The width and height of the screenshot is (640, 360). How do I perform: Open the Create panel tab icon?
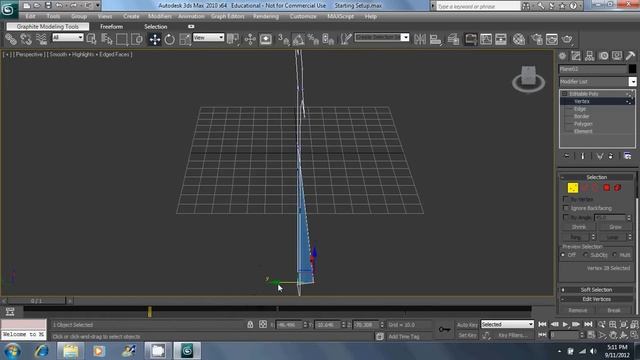tap(562, 56)
